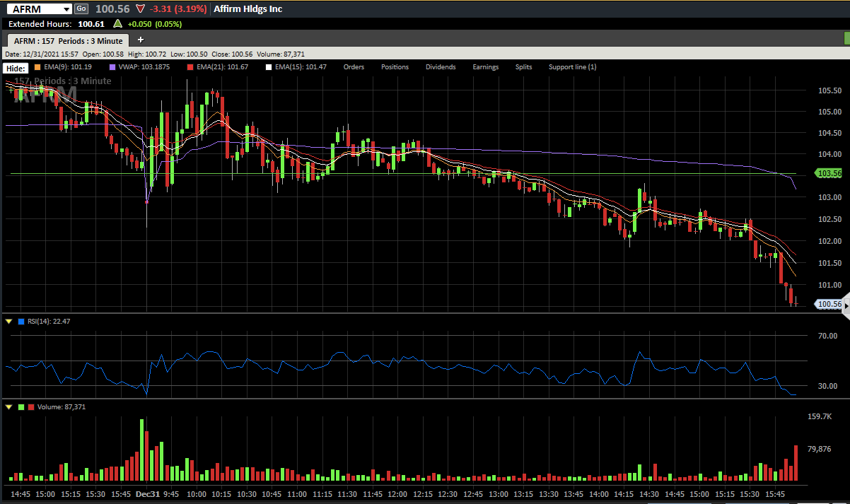The image size is (850, 504).
Task: Click the Open: 100.58 info value
Action: pos(103,54)
